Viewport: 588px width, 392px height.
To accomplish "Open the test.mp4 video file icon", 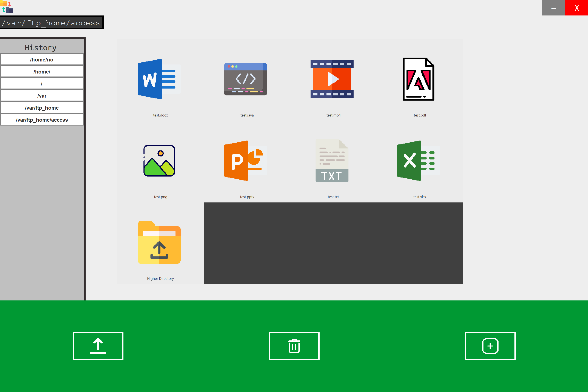I will [x=332, y=79].
